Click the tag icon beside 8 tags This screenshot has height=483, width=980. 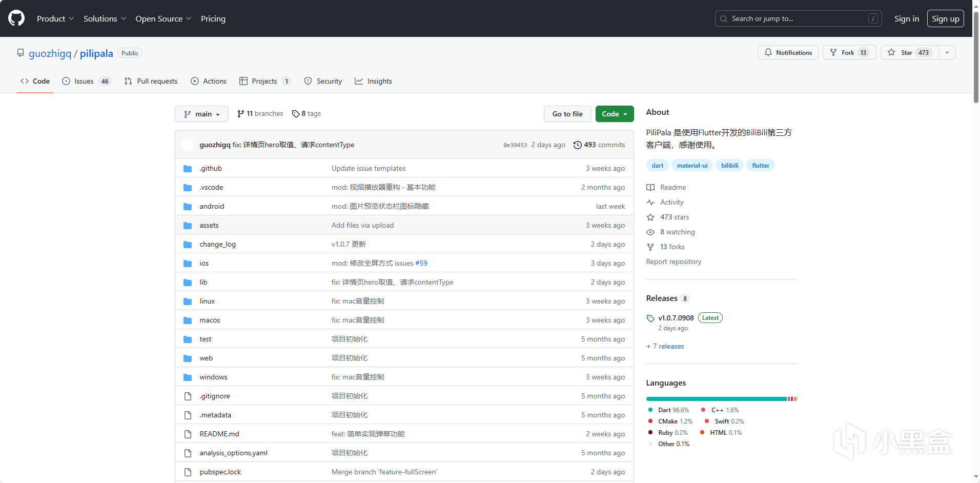tap(296, 114)
